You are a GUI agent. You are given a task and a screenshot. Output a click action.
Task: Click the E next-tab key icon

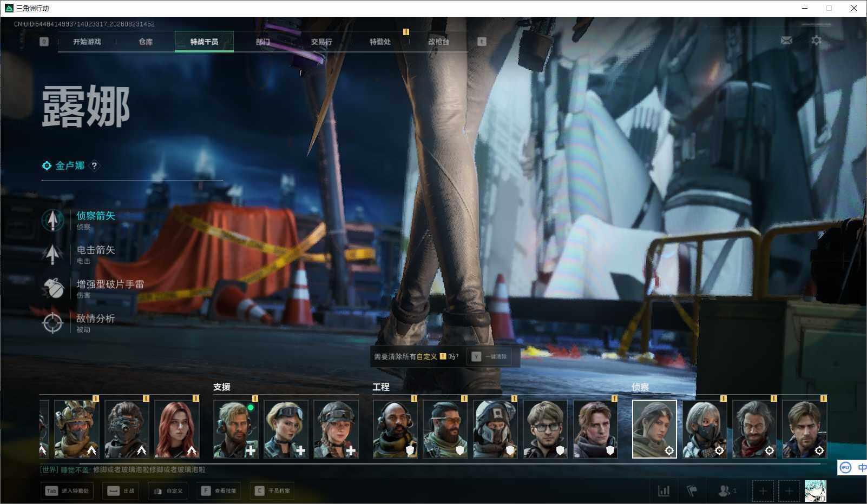tap(482, 42)
